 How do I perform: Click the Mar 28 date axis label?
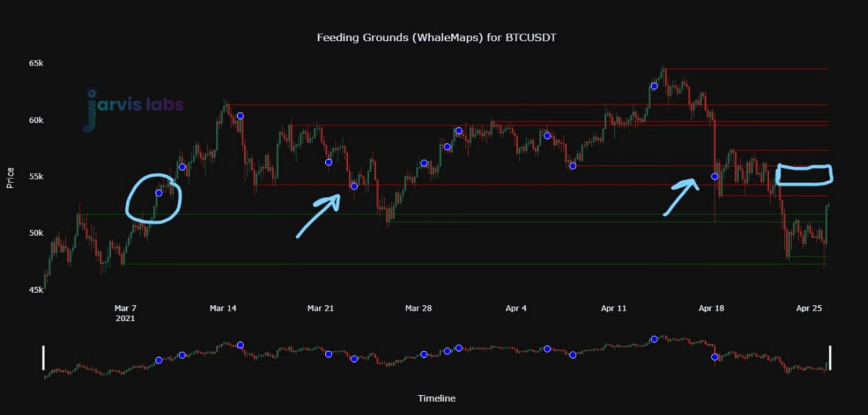418,308
